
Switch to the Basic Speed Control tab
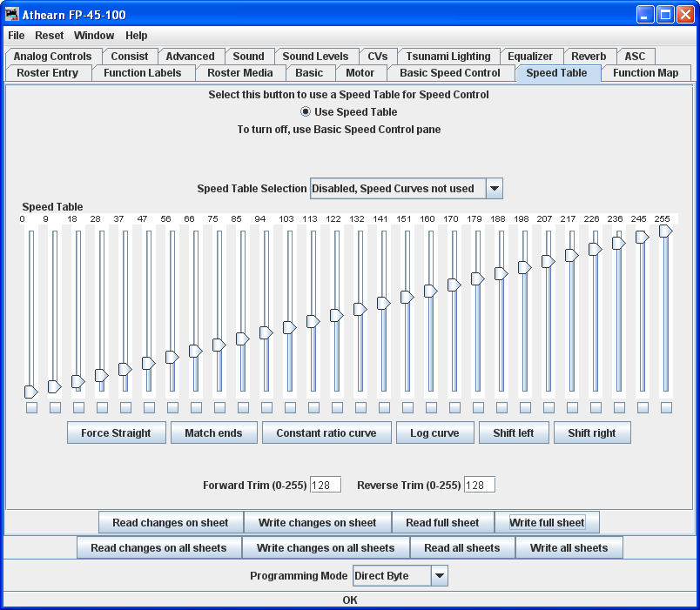[449, 73]
